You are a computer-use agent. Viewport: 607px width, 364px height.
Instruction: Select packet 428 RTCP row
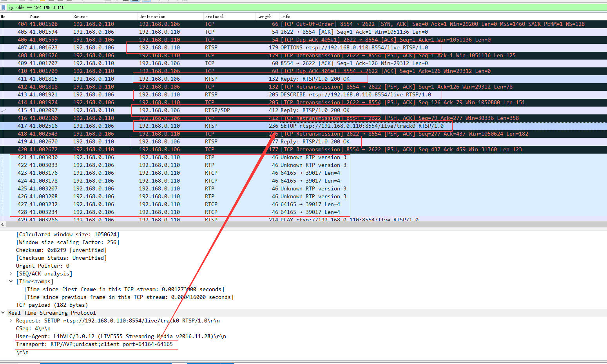[303, 212]
